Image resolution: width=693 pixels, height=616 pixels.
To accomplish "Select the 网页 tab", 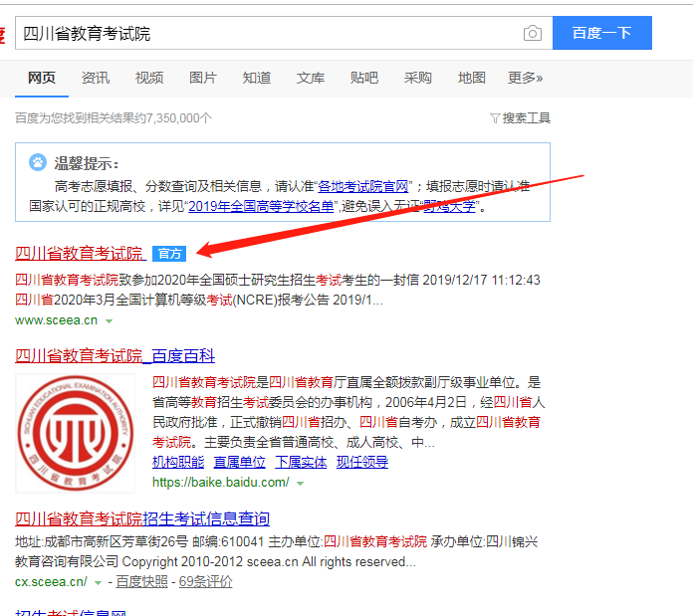I will click(x=42, y=78).
